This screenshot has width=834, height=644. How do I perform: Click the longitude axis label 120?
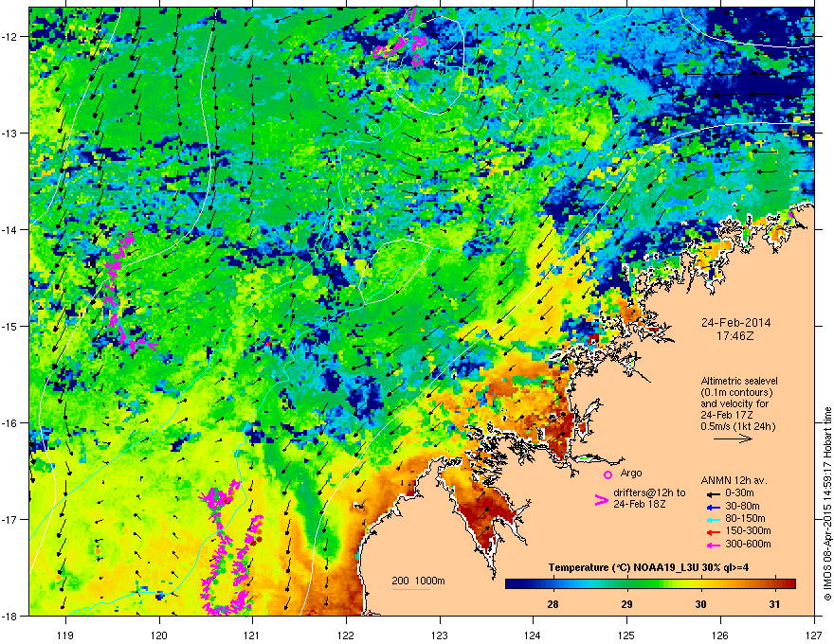[x=159, y=635]
